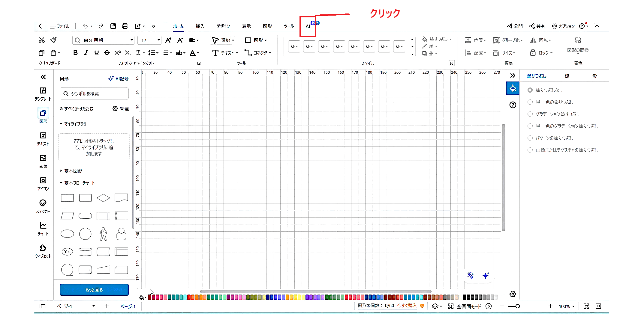
Task: Open the AI ribbon tab
Action: click(x=308, y=26)
